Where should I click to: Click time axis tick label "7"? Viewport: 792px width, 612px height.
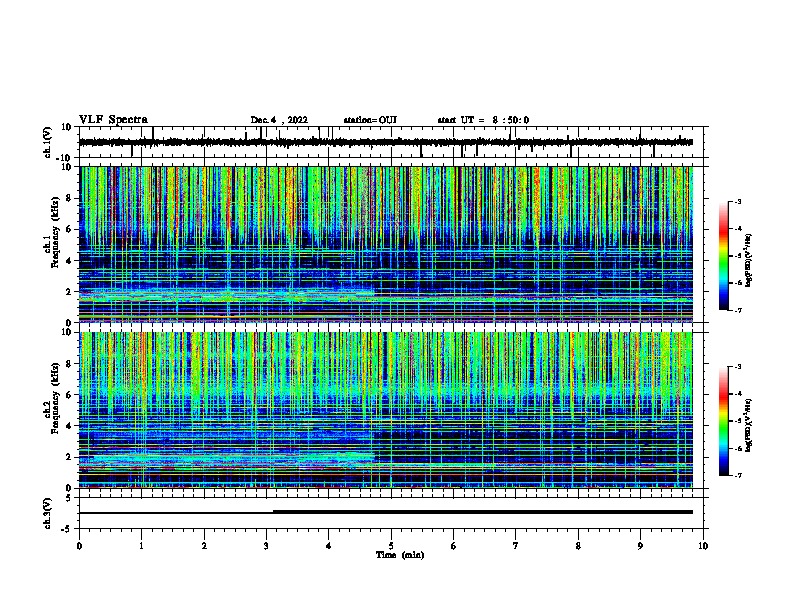coord(516,546)
